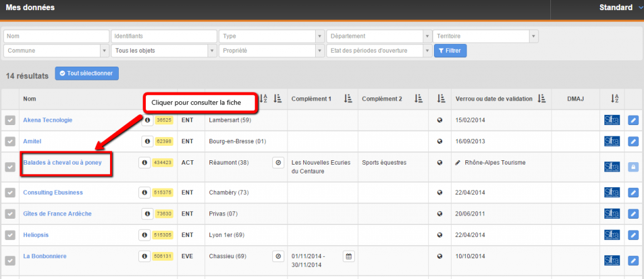The image size is (644, 279).
Task: Open map compass icon beside Réaumont (38)
Action: tap(278, 163)
